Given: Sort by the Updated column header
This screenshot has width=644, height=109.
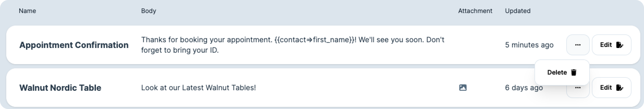Looking at the screenshot, I should coord(518,11).
